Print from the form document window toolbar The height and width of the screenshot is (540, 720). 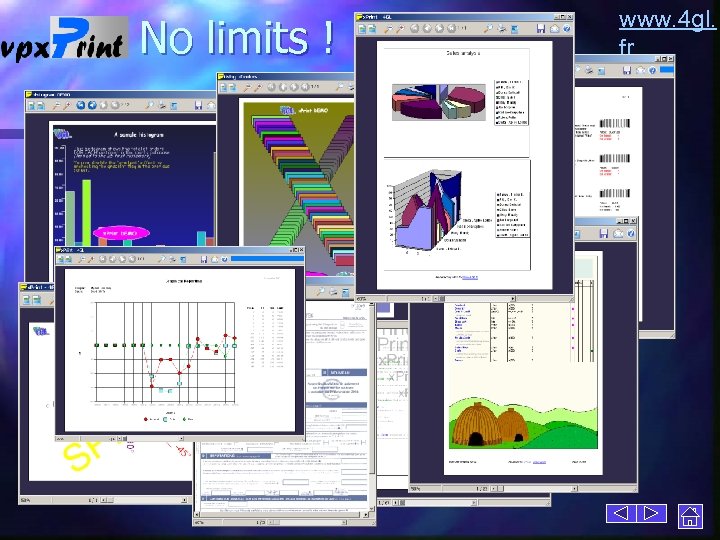[x=333, y=292]
